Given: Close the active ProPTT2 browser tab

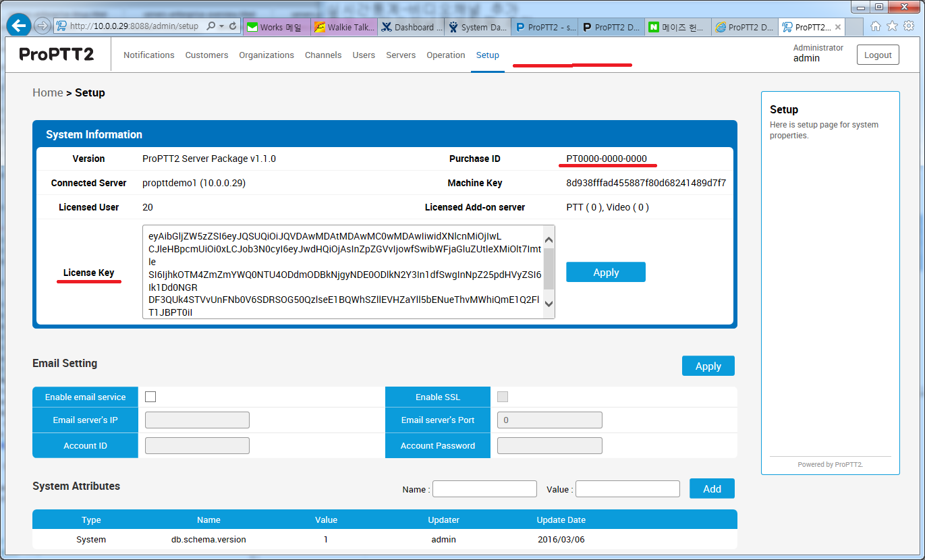Looking at the screenshot, I should click(838, 28).
